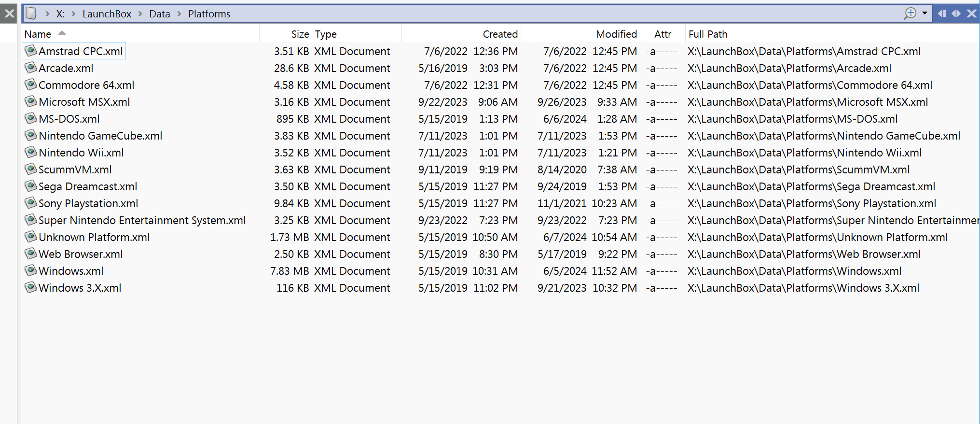The image size is (980, 424).
Task: Click the Nintendo Wii.xml file icon
Action: 31,152
